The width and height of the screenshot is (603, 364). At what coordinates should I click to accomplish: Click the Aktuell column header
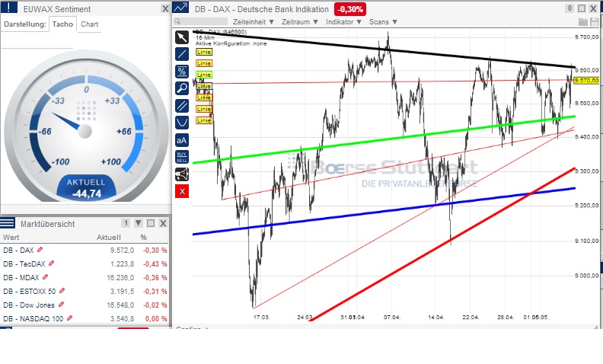click(109, 237)
